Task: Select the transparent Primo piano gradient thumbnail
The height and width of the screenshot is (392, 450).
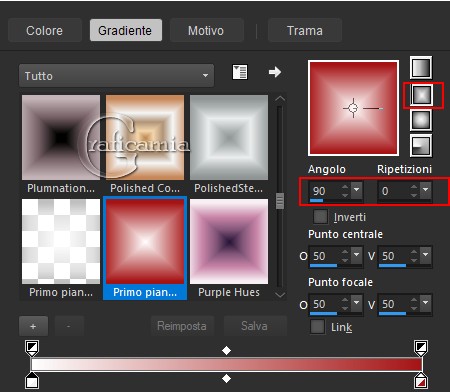Action: click(x=61, y=241)
